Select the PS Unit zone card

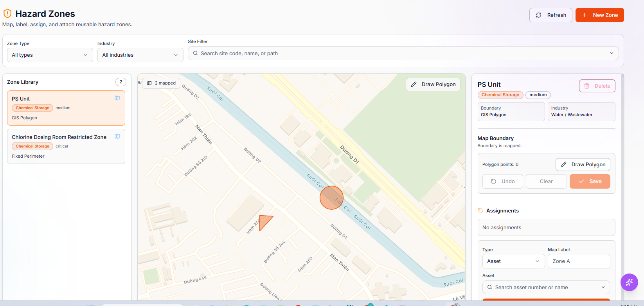pyautogui.click(x=66, y=108)
